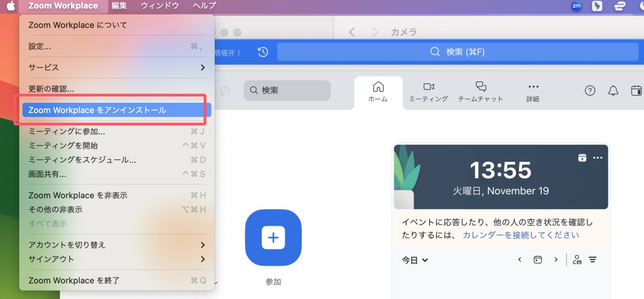The width and height of the screenshot is (644, 299).
Task: Switch to the ホーム tab
Action: point(378,92)
